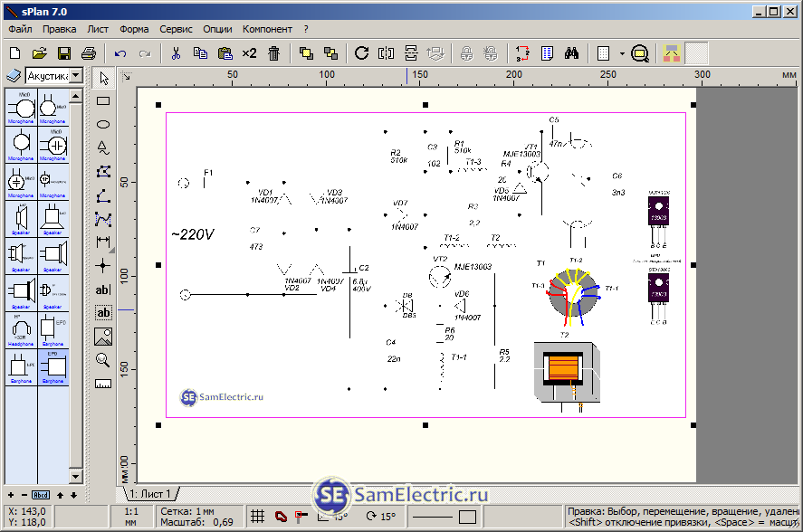Switch to the Лист 1 sheet tab
The width and height of the screenshot is (803, 532).
tap(149, 493)
